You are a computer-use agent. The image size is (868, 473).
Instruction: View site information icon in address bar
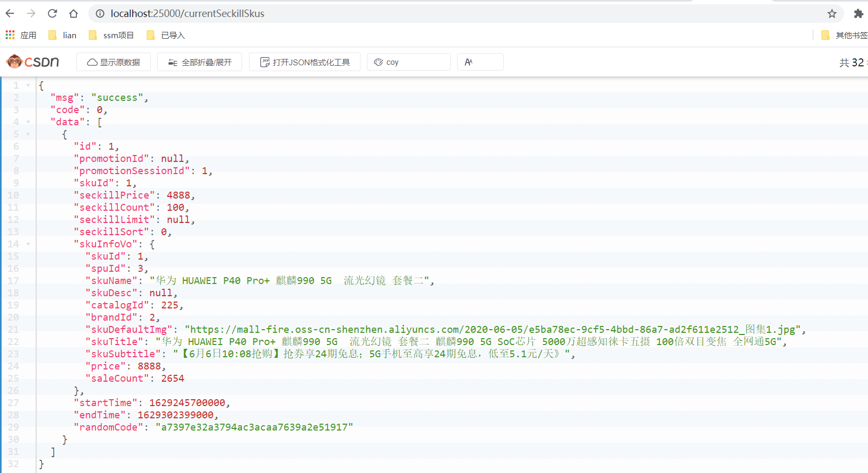pyautogui.click(x=100, y=14)
